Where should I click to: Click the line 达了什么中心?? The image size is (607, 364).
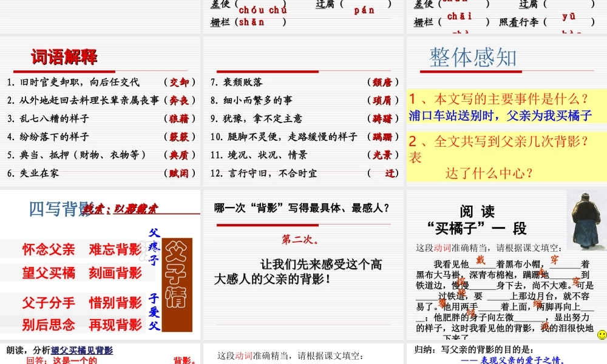(489, 173)
